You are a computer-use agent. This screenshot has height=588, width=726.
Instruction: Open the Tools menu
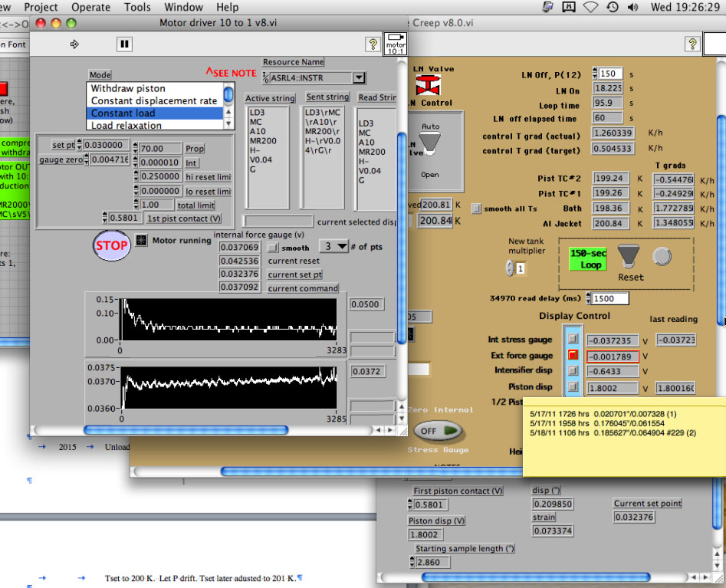(x=137, y=7)
